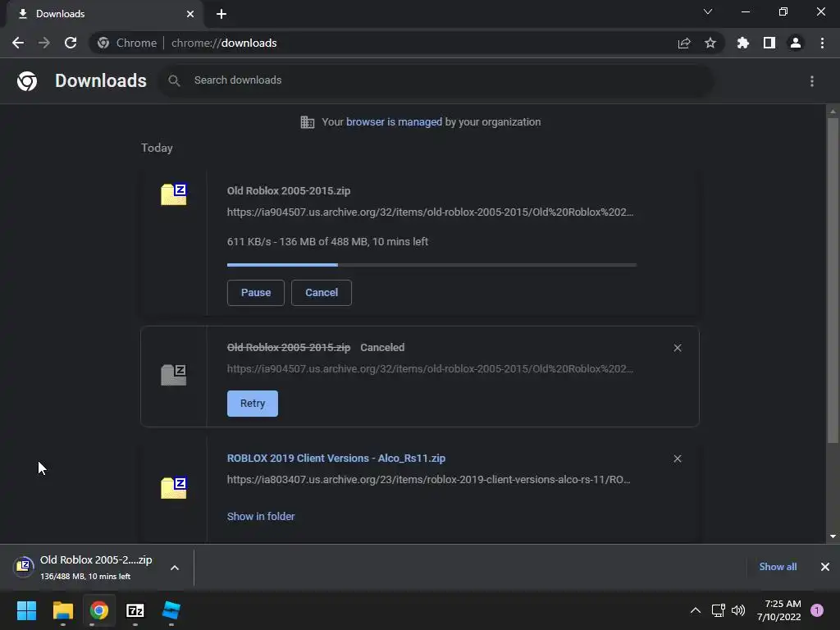Image resolution: width=840 pixels, height=630 pixels.
Task: Click the chrome://downloads address bar
Action: 407,43
